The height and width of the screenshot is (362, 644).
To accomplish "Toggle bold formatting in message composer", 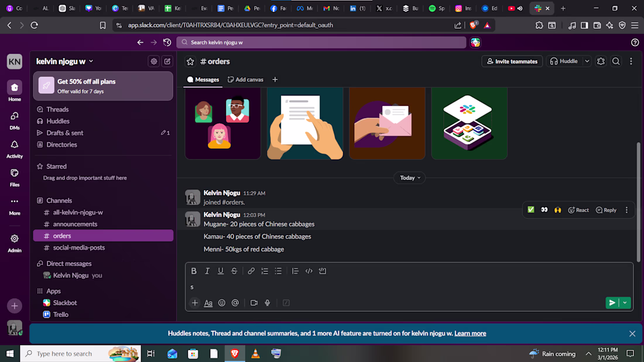I will [x=194, y=271].
